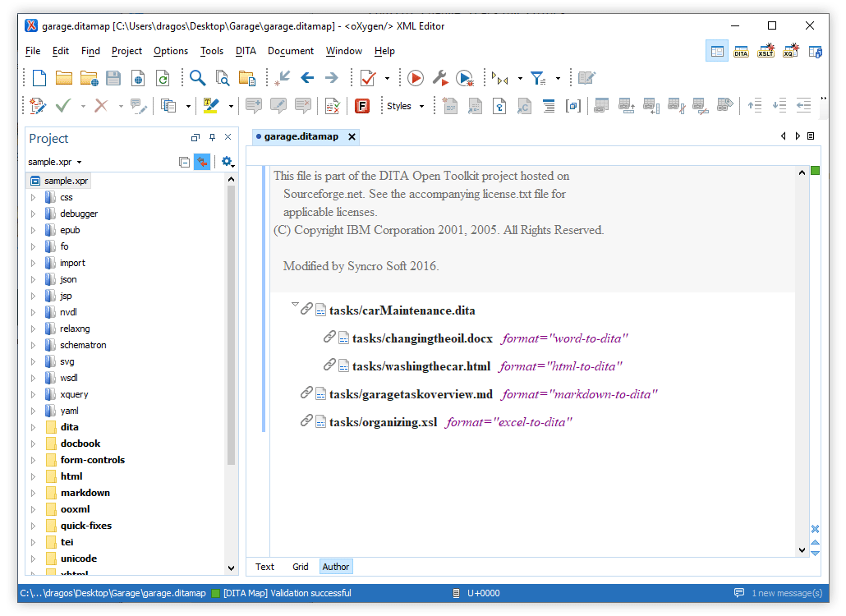Close the Project panel
846x616 pixels.
point(228,137)
